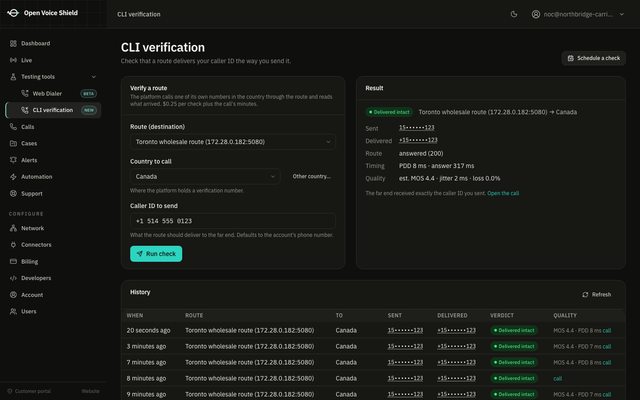Open the Billing menu item
640x400 pixels.
pyautogui.click(x=53, y=261)
